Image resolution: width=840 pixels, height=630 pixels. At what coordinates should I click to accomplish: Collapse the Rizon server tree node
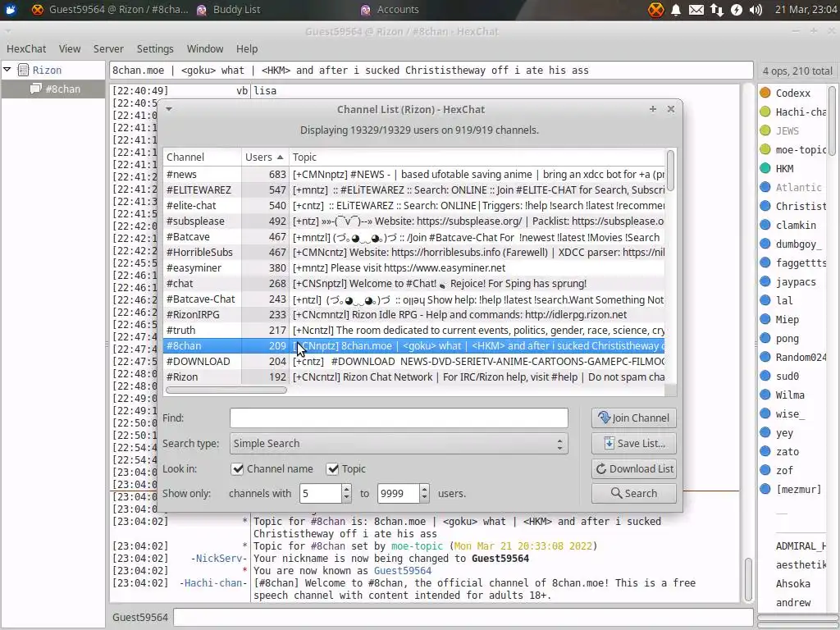coord(7,70)
